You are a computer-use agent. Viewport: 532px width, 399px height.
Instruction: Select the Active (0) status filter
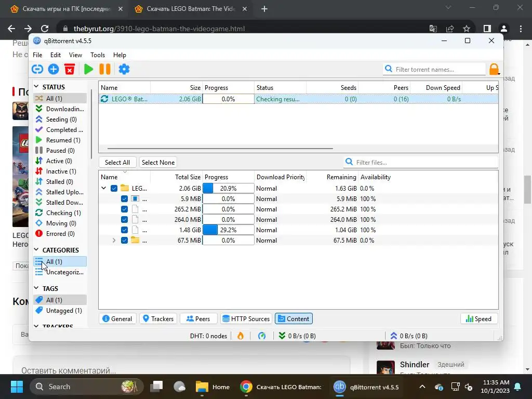(x=60, y=161)
